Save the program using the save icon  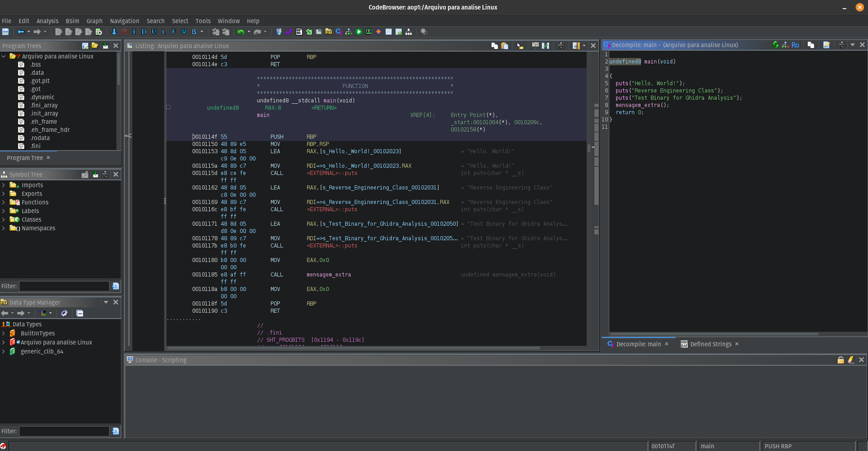click(5, 31)
